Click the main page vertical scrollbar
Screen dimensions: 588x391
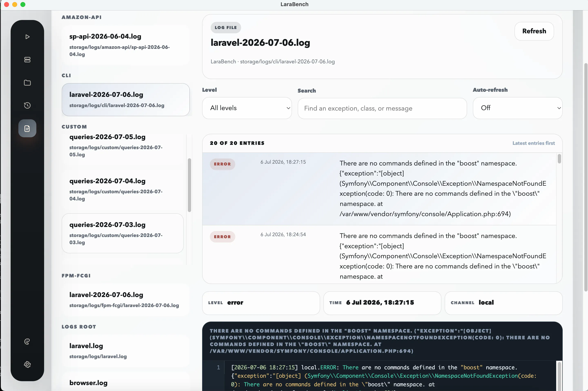[586, 177]
